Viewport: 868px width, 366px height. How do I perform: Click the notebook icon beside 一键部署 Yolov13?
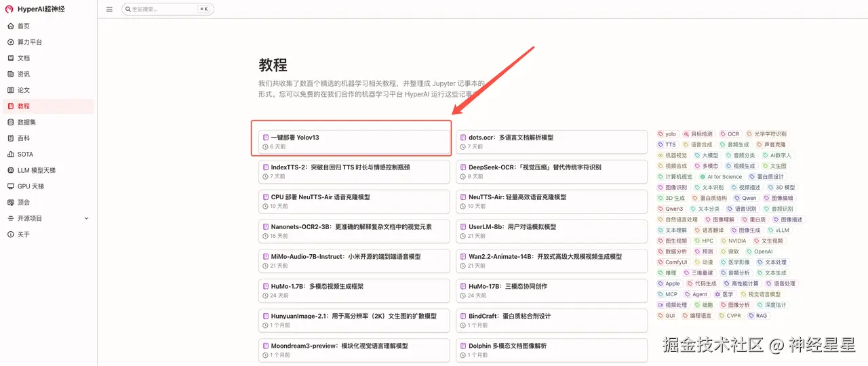(266, 138)
